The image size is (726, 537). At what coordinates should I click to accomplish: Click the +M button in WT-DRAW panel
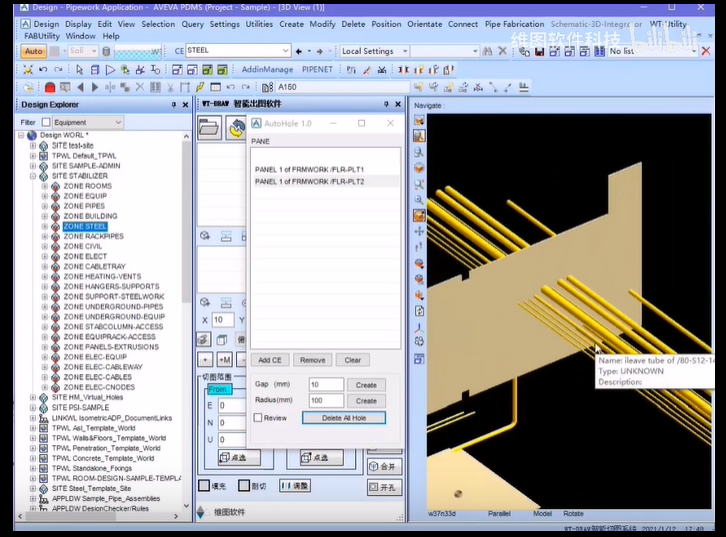(225, 360)
